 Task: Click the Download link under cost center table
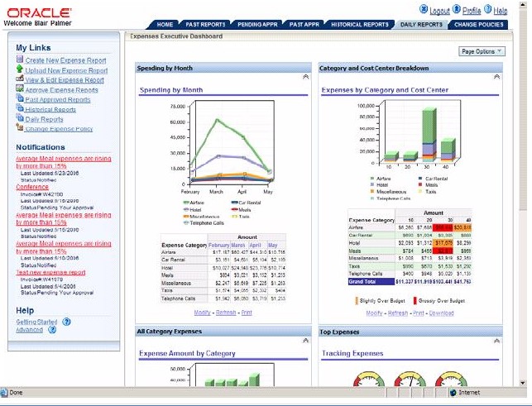tap(441, 313)
